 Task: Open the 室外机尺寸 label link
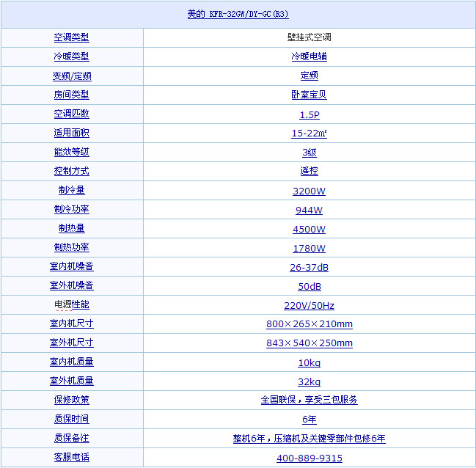(x=72, y=343)
